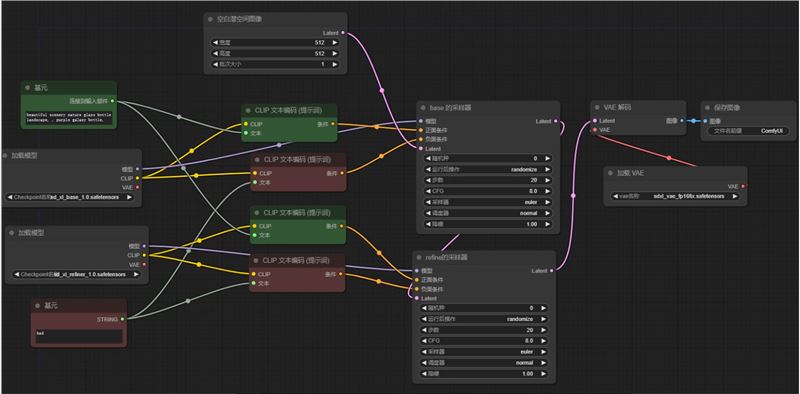Click the ComfyUI filename prefix field
This screenshot has height=394, width=800.
(x=748, y=131)
